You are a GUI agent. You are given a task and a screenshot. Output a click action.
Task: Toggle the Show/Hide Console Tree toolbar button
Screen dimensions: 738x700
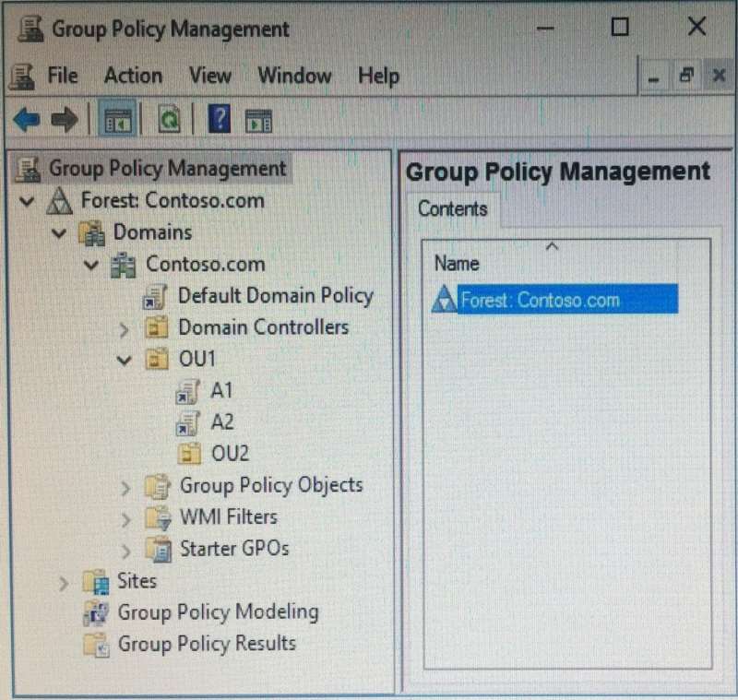118,120
